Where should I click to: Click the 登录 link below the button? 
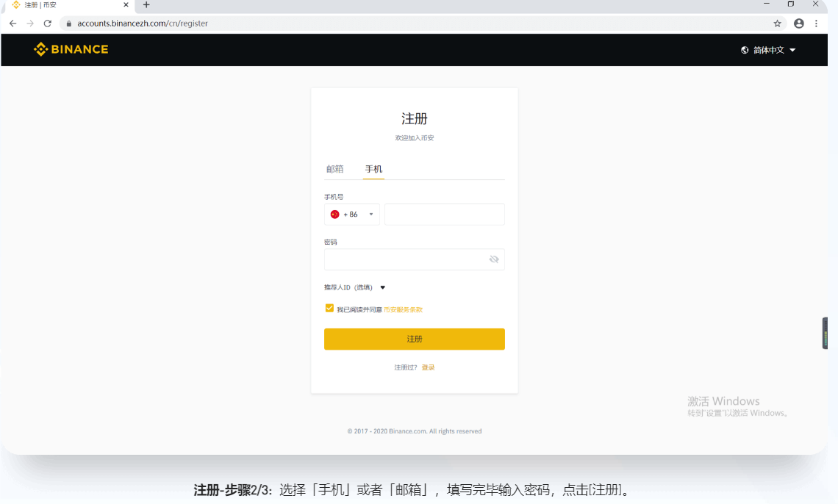[x=428, y=367]
